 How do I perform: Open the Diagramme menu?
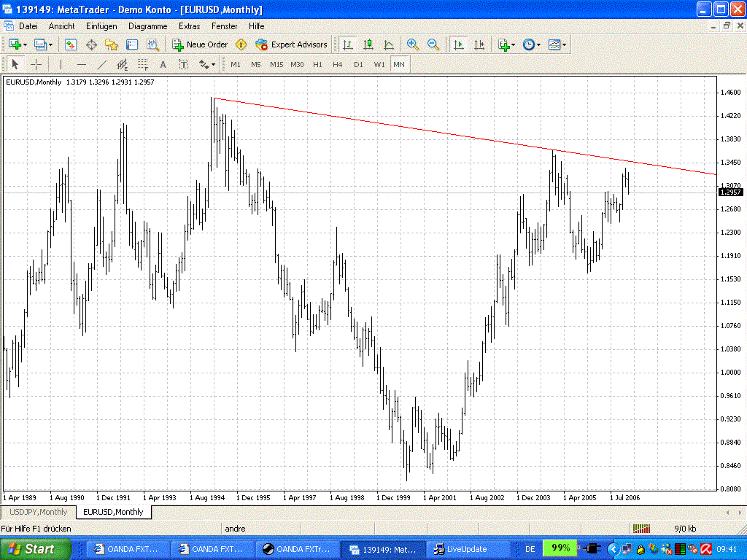(x=147, y=26)
